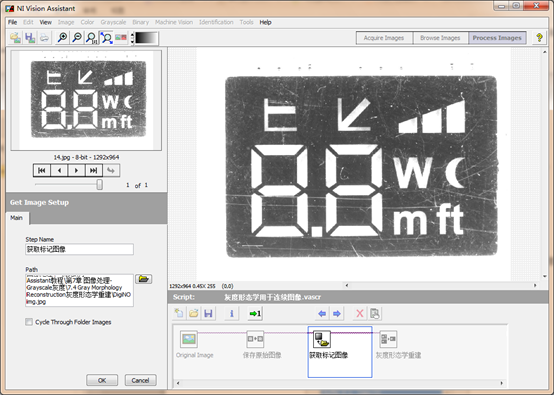Enable Cycle Through Folder Images checkbox
Viewport: 554px width, 395px height.
point(29,322)
